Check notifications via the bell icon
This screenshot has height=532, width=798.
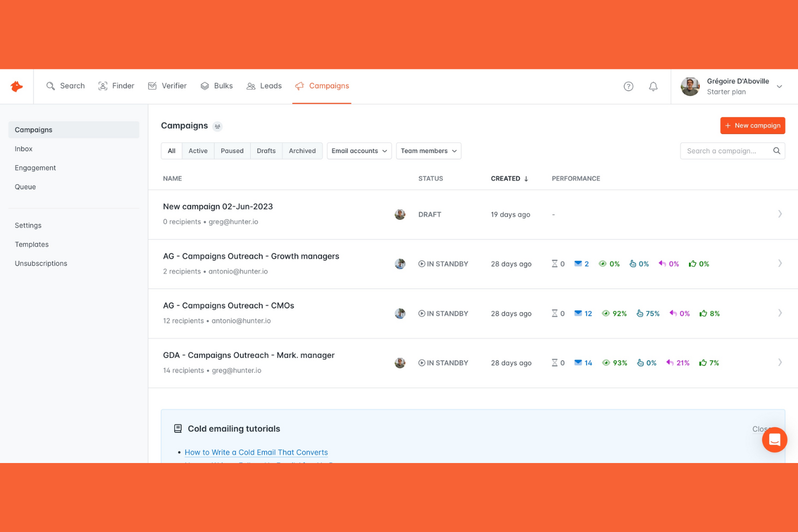point(653,86)
